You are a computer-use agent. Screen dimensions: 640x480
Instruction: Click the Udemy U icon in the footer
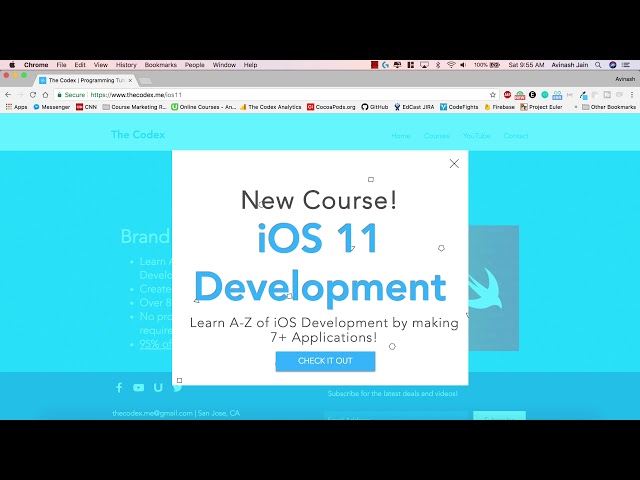(158, 388)
